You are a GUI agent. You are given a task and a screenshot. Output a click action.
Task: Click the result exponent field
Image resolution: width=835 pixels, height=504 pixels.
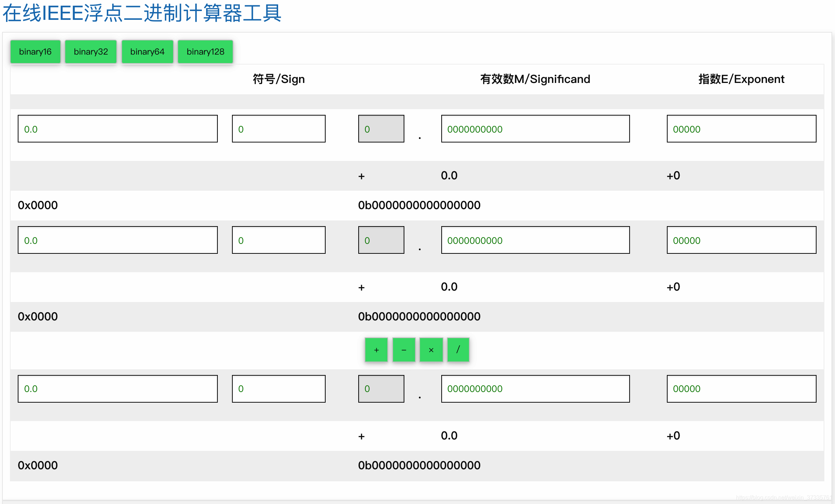pos(741,388)
